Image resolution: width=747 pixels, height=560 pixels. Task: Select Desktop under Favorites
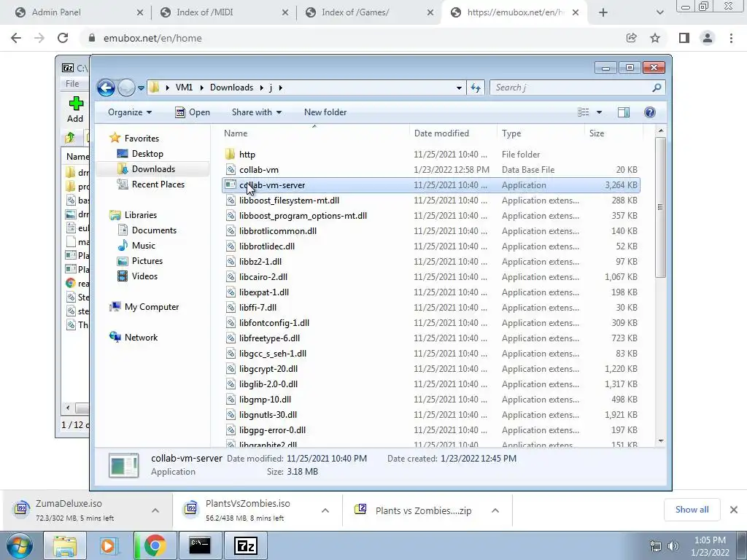(147, 154)
